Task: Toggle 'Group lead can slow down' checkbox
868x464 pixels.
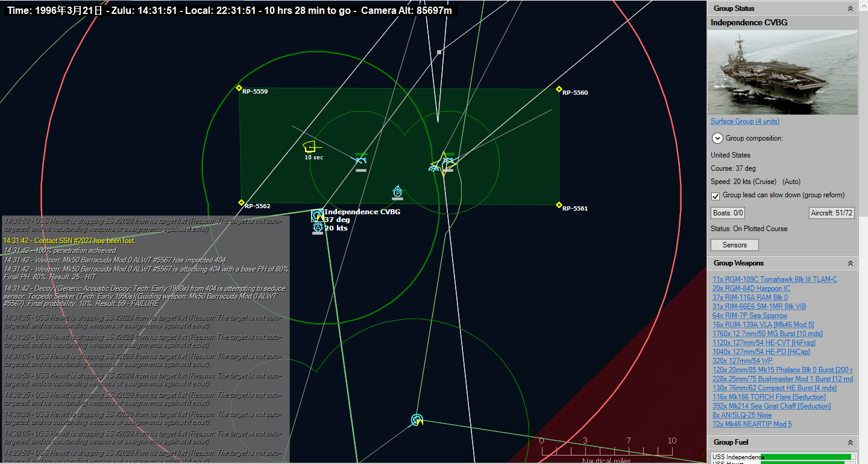Action: [715, 196]
